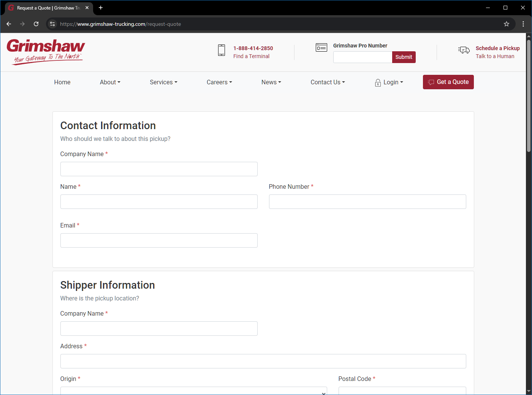Click the delivery truck pickup icon

tap(464, 50)
